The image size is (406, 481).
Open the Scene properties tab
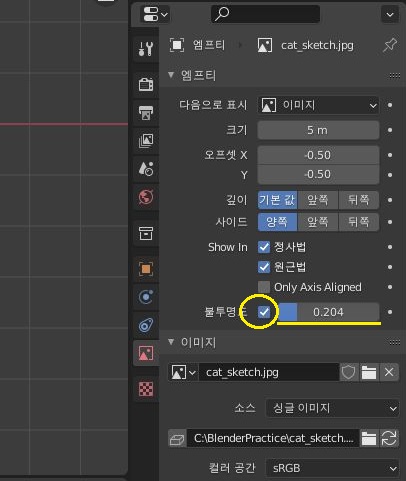(146, 169)
